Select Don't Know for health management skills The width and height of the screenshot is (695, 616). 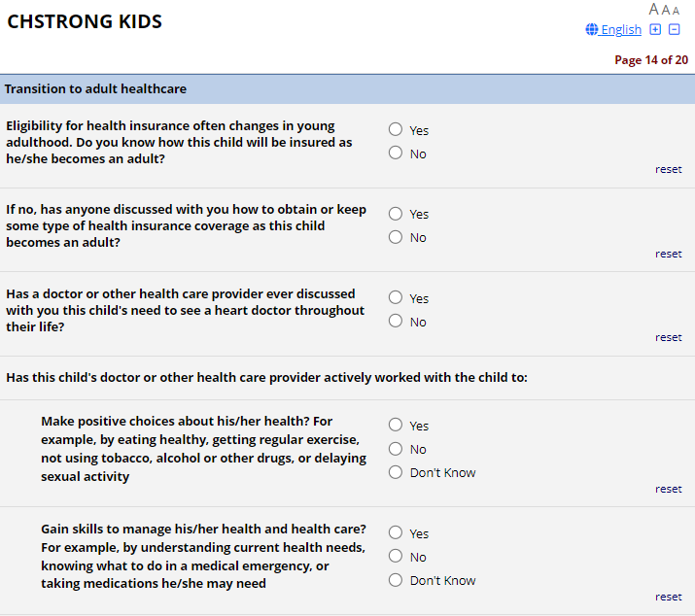pyautogui.click(x=396, y=580)
